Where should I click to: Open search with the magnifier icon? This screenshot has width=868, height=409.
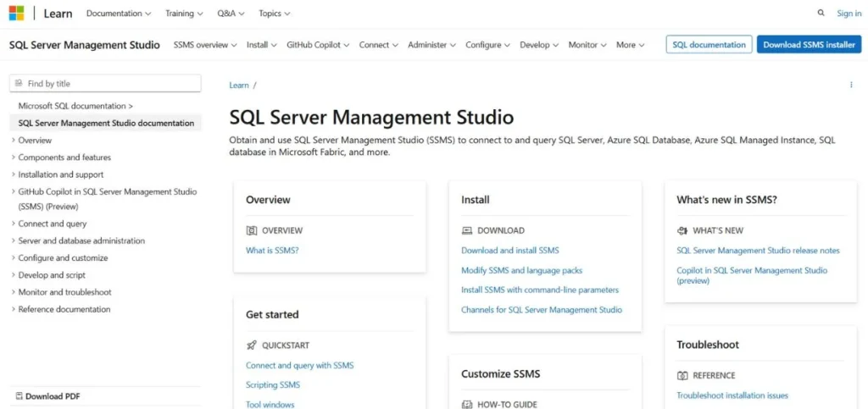(x=821, y=14)
